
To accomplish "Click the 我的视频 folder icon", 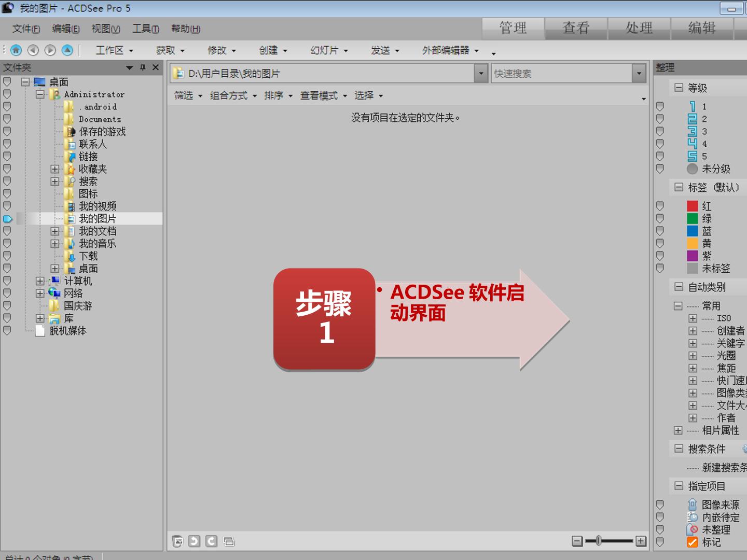I will (70, 206).
